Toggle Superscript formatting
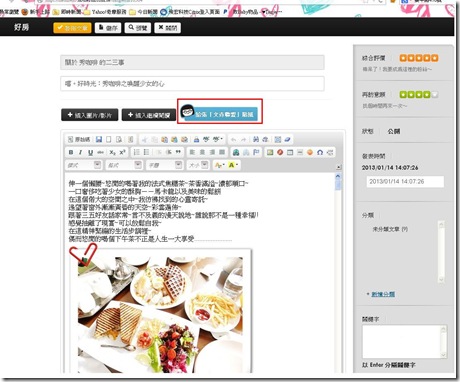This screenshot has width=460, height=382. tap(122, 152)
